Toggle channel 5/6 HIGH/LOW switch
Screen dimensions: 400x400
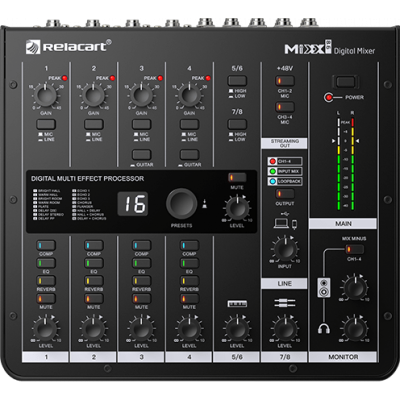click(237, 81)
